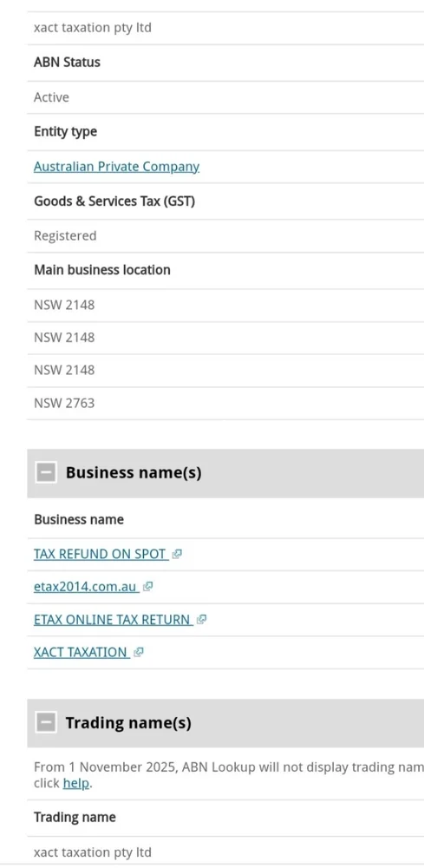Open the etax2014.com.au business name link
Image resolution: width=424 pixels, height=868 pixels.
(86, 586)
